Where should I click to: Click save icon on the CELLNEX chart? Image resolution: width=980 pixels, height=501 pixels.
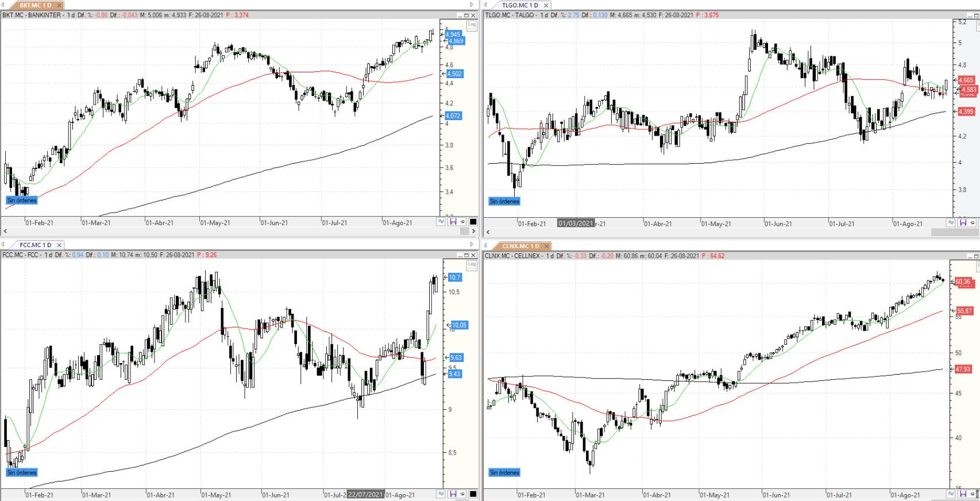(x=963, y=494)
